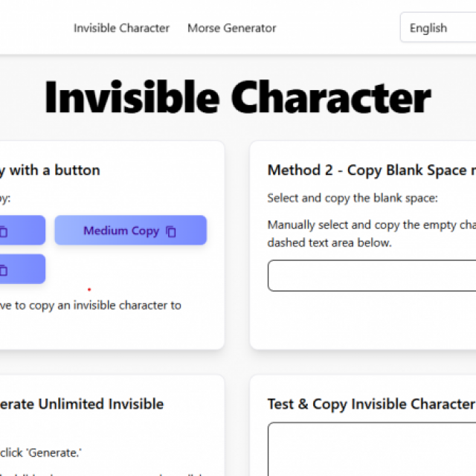Click the 'Select and copy the blank space:' text

[x=353, y=199]
